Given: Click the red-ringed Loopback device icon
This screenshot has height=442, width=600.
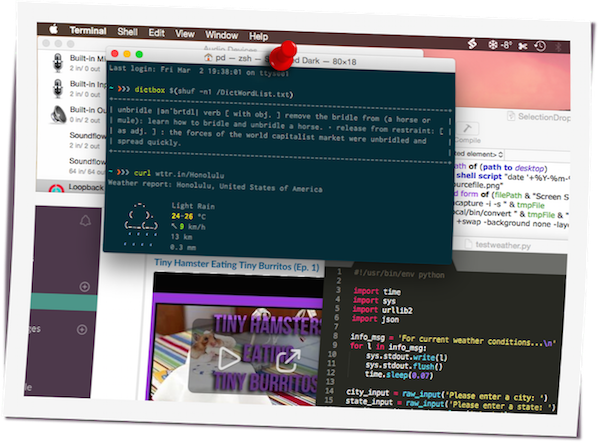Looking at the screenshot, I should click(56, 188).
